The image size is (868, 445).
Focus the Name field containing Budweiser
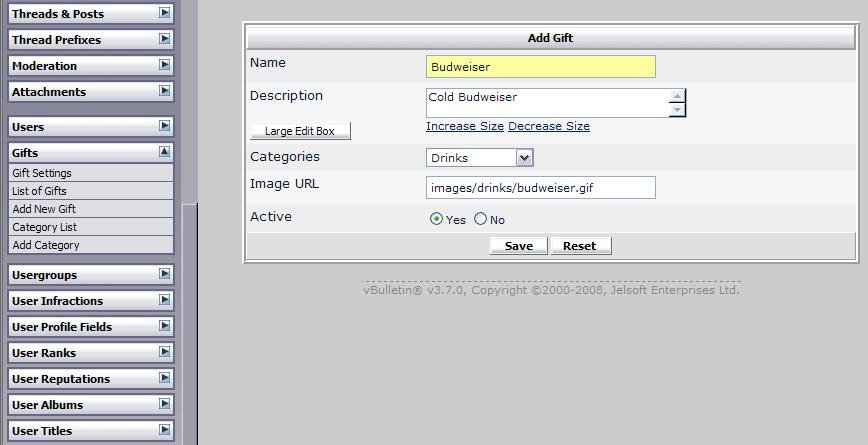541,66
